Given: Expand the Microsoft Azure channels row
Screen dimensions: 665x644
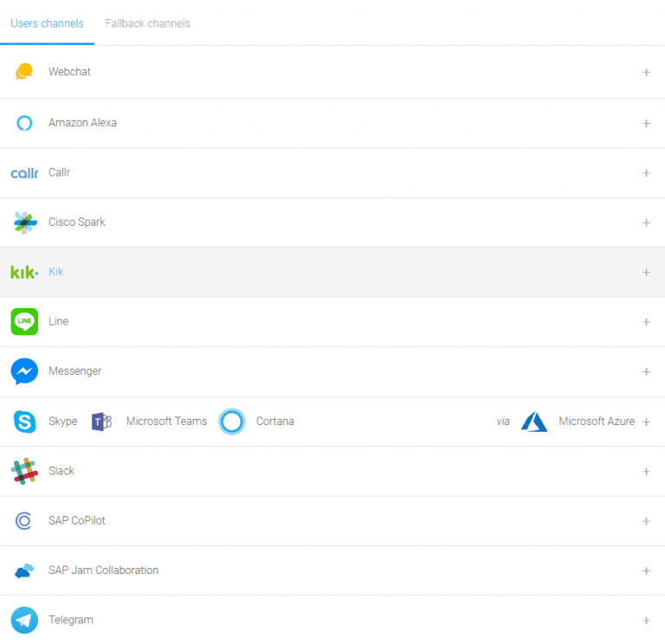Looking at the screenshot, I should 646,422.
